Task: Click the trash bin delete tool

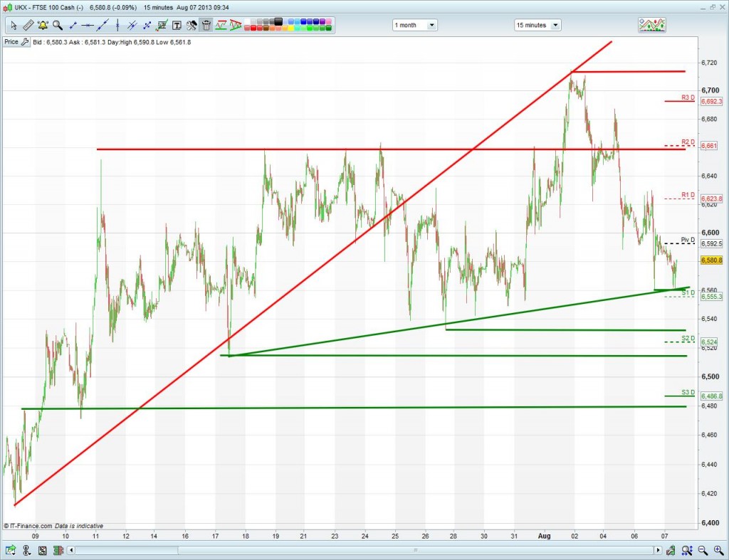Action: (206, 25)
